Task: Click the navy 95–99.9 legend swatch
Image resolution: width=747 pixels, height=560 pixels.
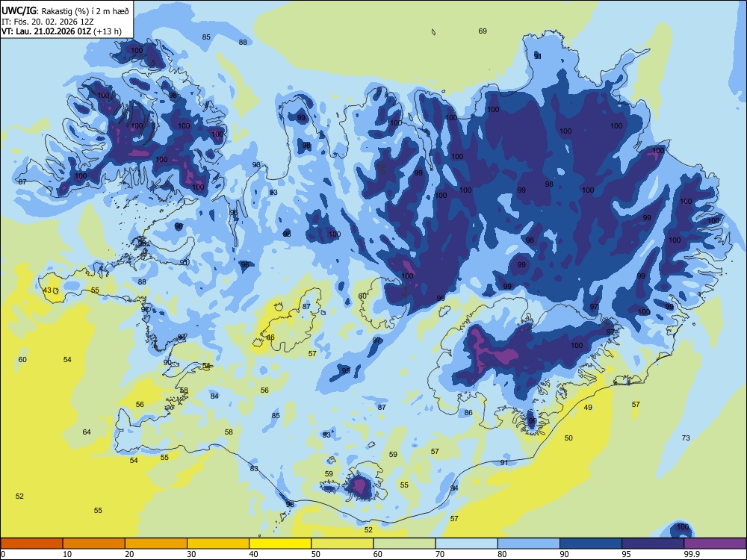Action: click(653, 544)
